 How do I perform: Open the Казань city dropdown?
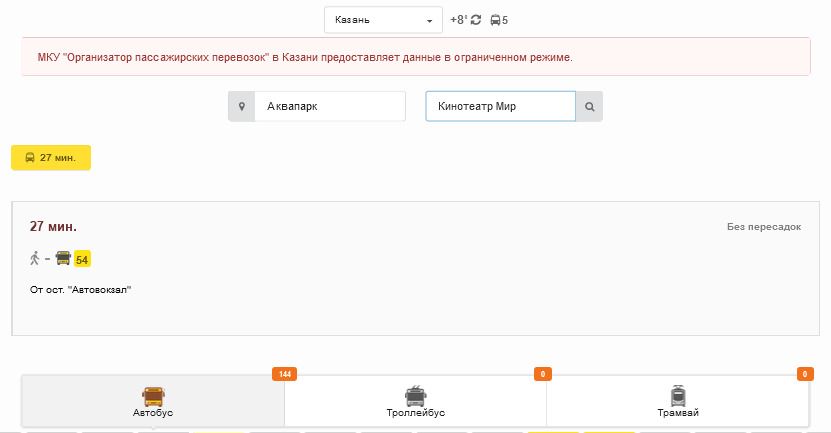pyautogui.click(x=383, y=20)
